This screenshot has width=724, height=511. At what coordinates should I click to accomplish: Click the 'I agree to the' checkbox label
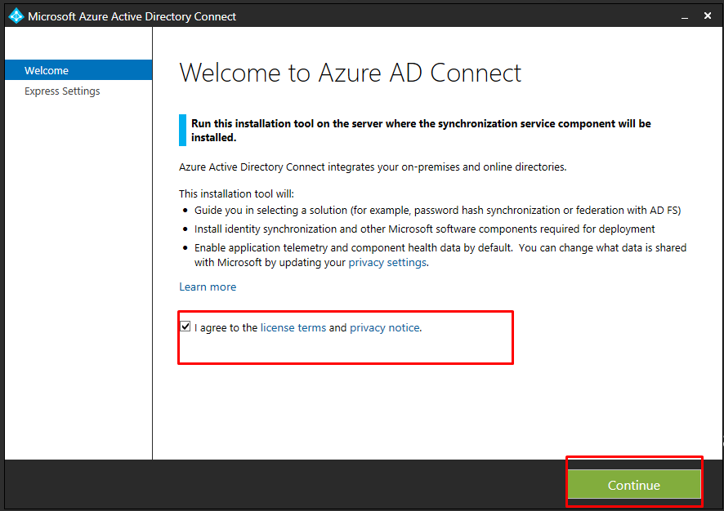(226, 328)
